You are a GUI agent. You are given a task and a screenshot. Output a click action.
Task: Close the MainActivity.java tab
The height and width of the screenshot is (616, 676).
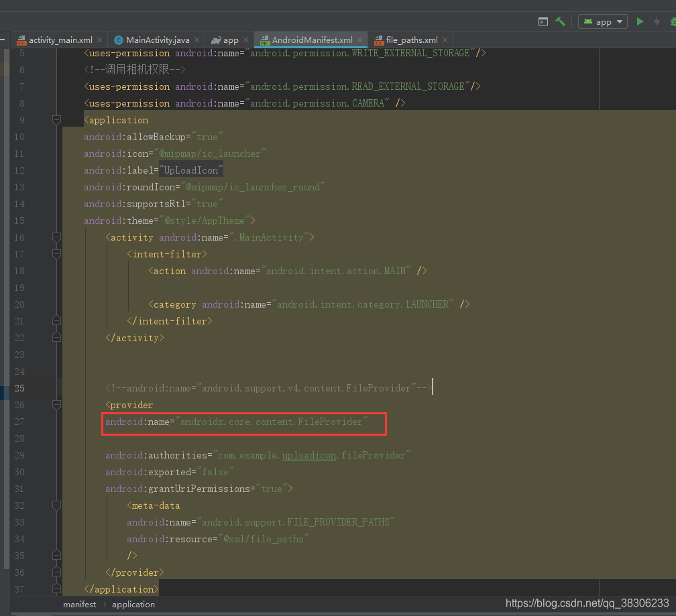[196, 40]
